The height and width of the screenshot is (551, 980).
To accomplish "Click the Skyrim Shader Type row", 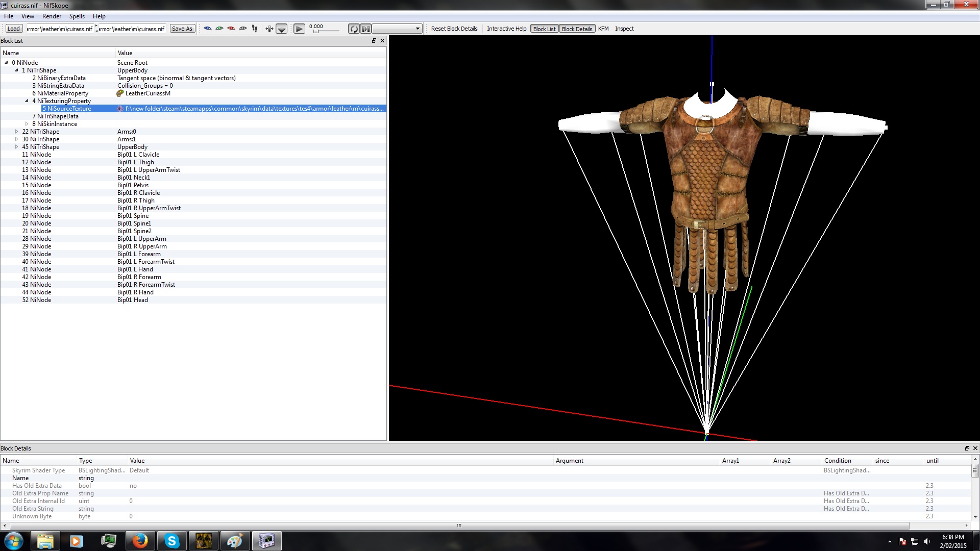I will [486, 470].
